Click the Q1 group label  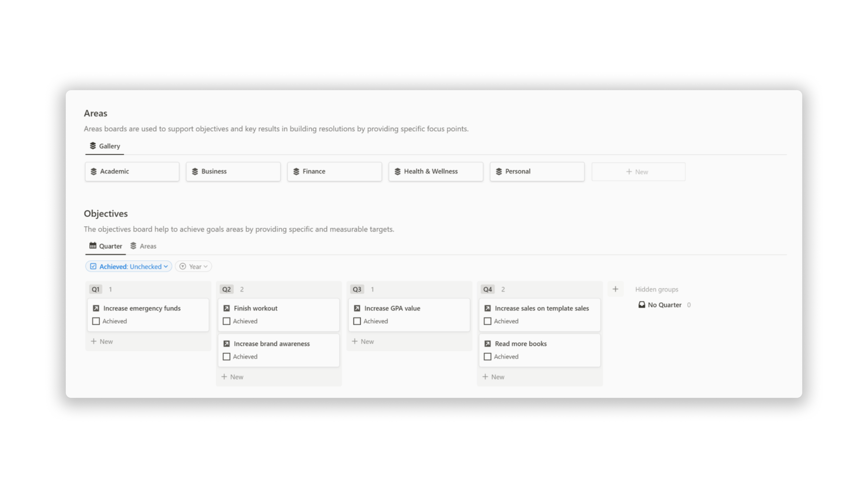pos(96,289)
